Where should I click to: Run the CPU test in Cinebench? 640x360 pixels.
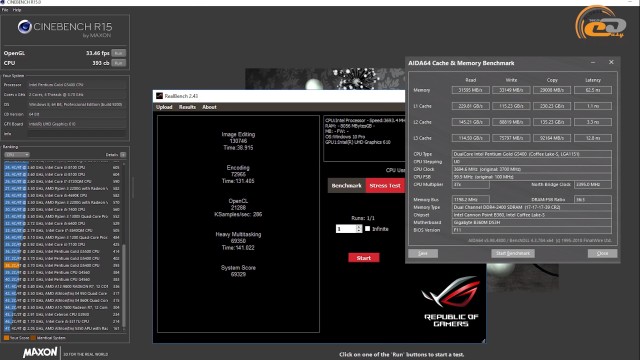point(118,63)
